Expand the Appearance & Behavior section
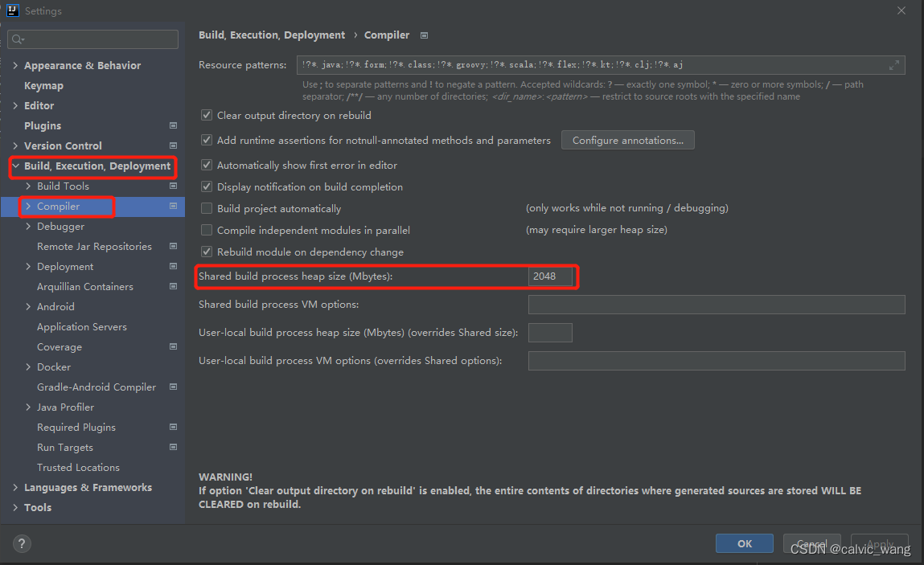The image size is (924, 565). (x=15, y=65)
